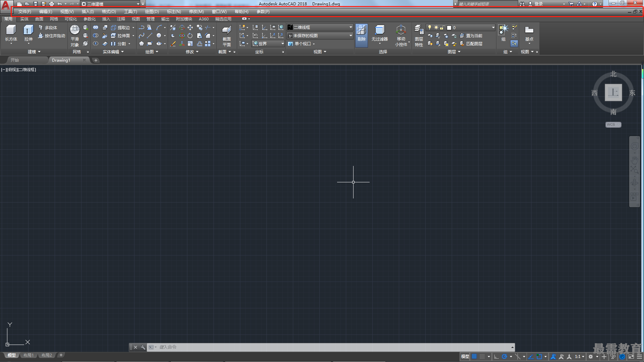Click 单个视口 viewport configuration button
The image size is (644, 362).
coord(302,44)
